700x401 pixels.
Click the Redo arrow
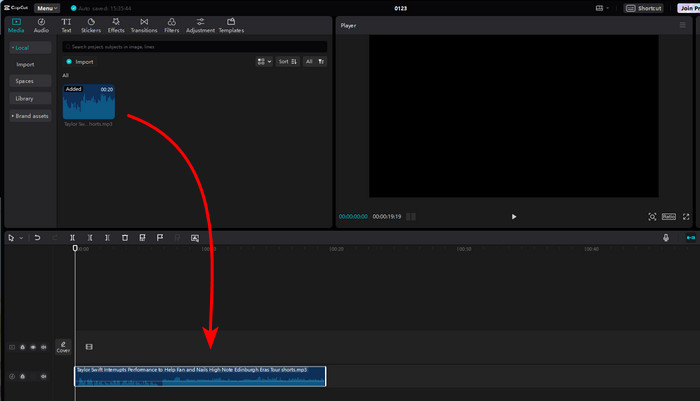click(x=55, y=238)
